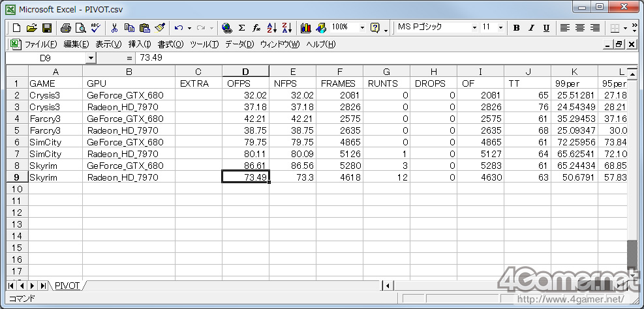
Task: Go to the next sheet tab arrow
Action: [x=32, y=286]
